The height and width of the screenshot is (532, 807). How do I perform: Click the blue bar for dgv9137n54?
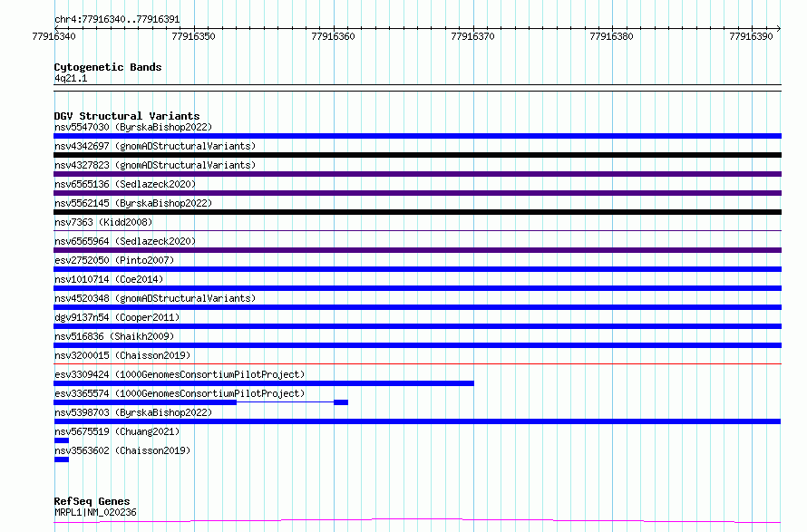[x=417, y=326]
